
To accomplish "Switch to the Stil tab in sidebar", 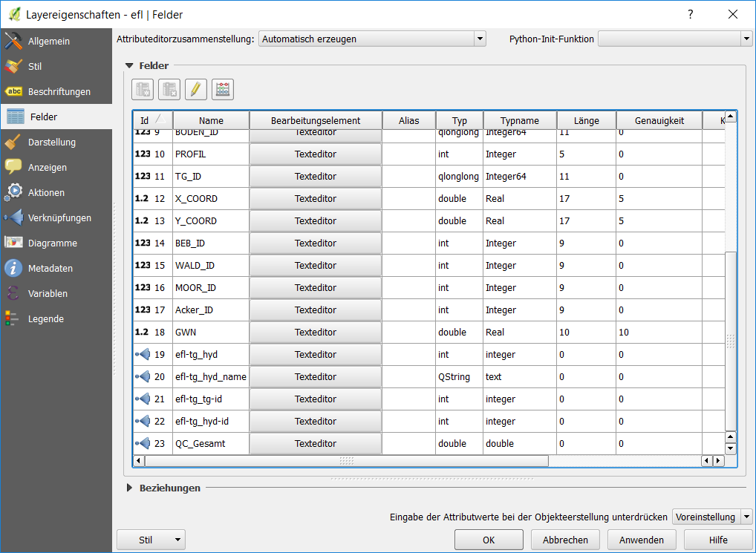I will click(x=34, y=66).
